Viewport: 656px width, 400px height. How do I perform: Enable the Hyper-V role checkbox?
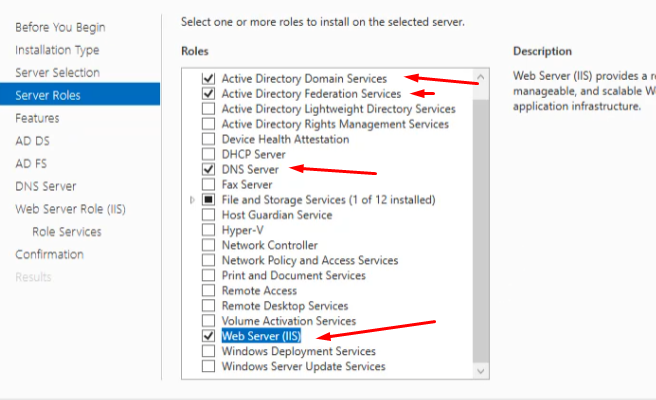208,230
